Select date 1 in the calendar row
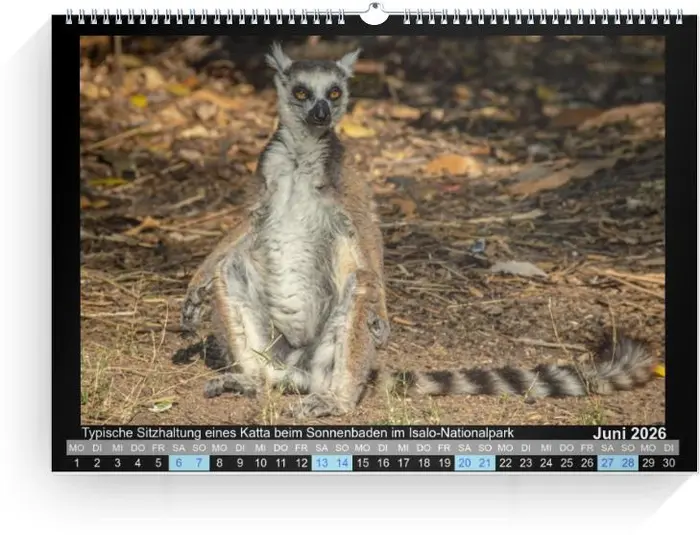Viewport: 700px width, 535px height. [77, 463]
